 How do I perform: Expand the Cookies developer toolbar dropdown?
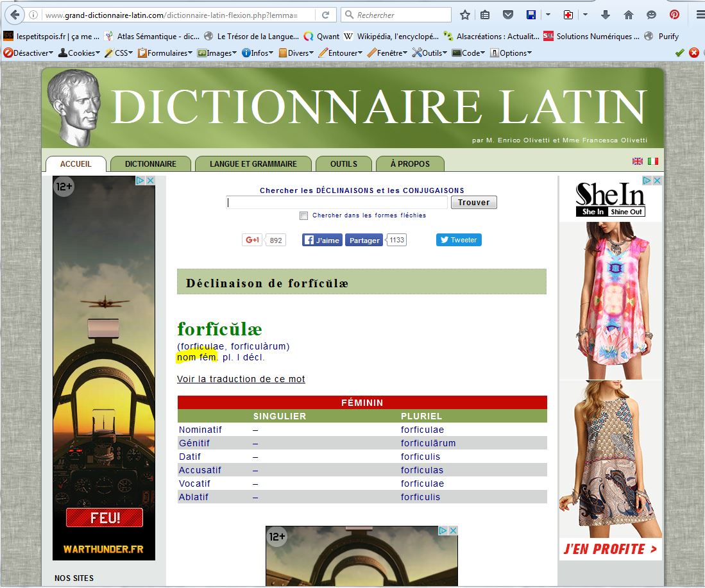pos(80,53)
